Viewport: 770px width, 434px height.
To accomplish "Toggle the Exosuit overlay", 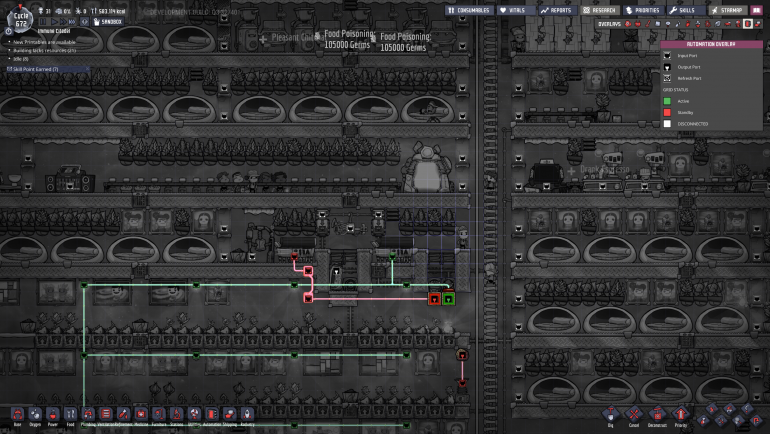I will (x=738, y=24).
